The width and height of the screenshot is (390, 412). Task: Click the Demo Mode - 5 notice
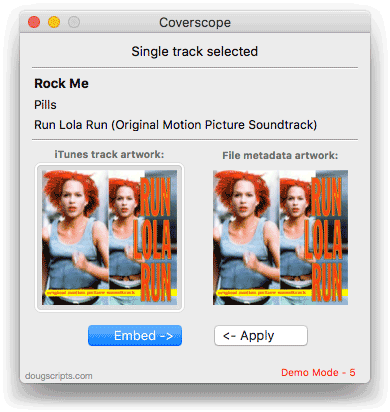click(318, 372)
